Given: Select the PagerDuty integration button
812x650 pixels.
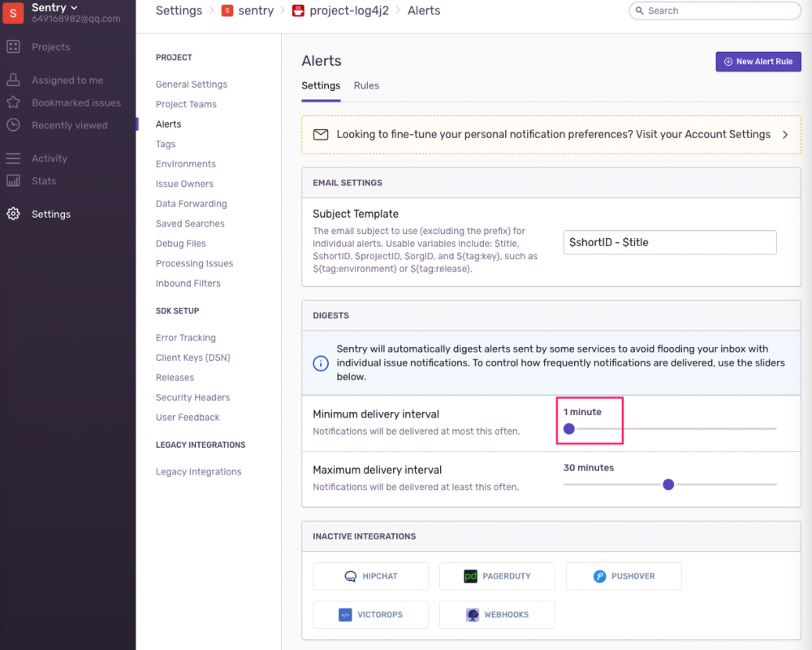Looking at the screenshot, I should click(497, 576).
